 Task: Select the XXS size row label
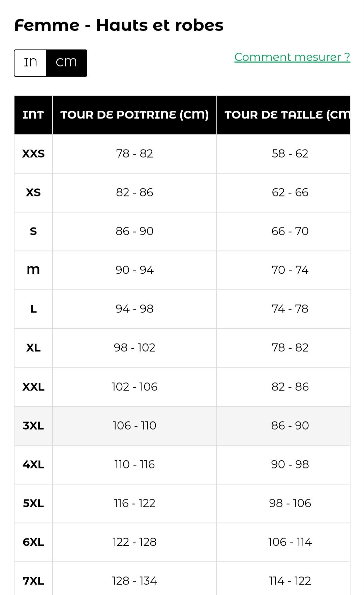pyautogui.click(x=33, y=154)
